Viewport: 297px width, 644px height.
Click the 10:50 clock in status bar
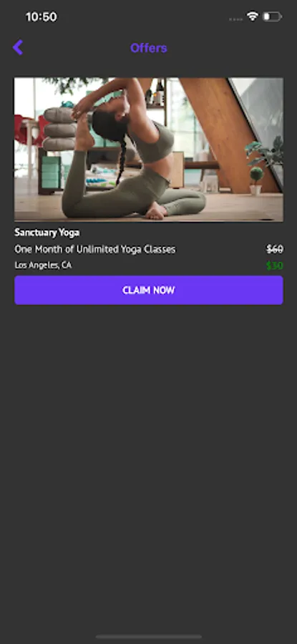pos(41,17)
